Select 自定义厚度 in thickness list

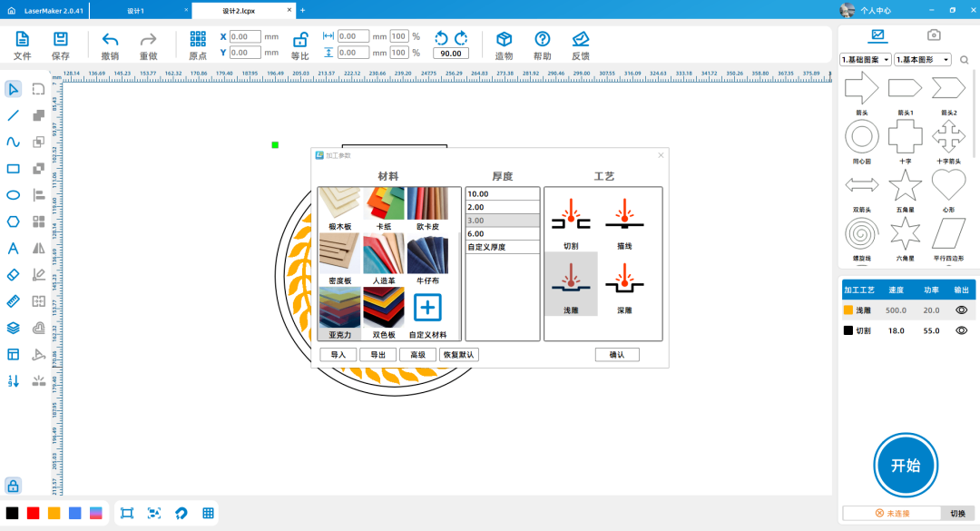click(502, 247)
